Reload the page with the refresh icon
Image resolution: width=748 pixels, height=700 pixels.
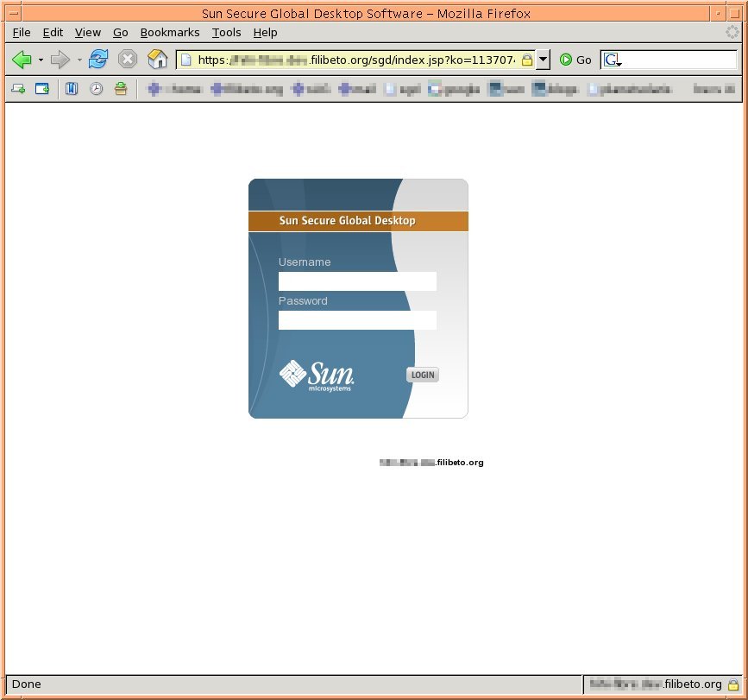coord(98,60)
